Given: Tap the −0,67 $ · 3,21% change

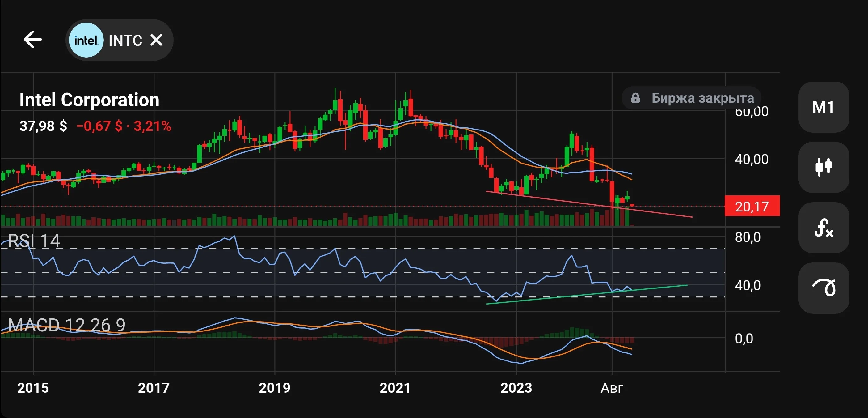Looking at the screenshot, I should pyautogui.click(x=124, y=126).
